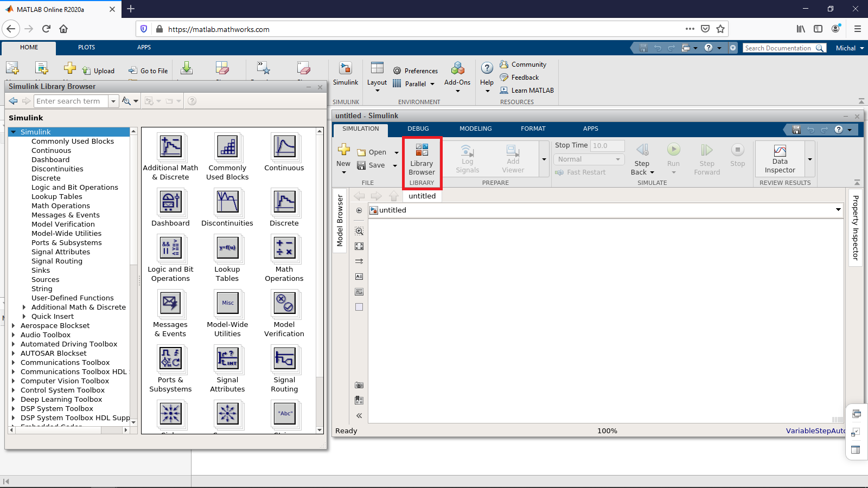Click the Zoom tool in the canvas palette
This screenshot has height=488, width=868.
[359, 231]
